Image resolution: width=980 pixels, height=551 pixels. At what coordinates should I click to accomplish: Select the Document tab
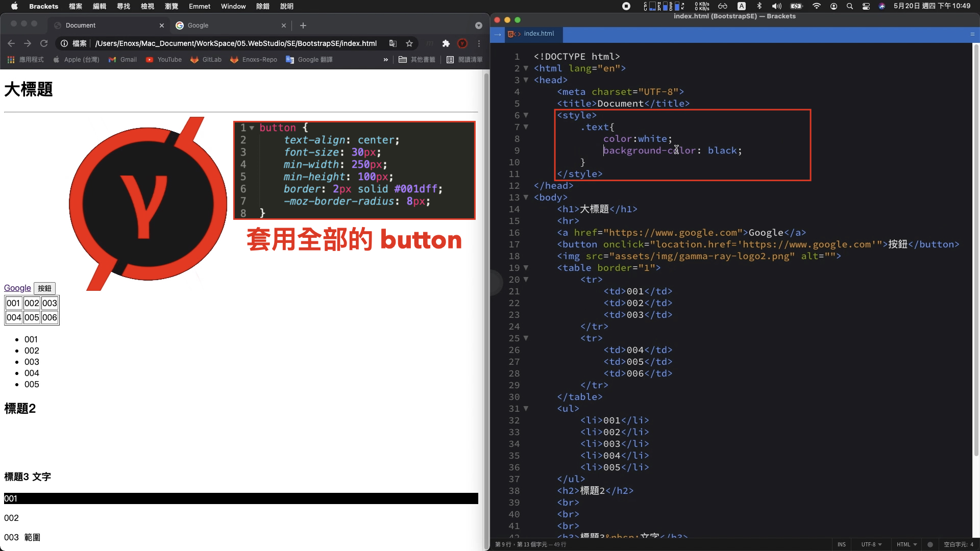point(108,26)
